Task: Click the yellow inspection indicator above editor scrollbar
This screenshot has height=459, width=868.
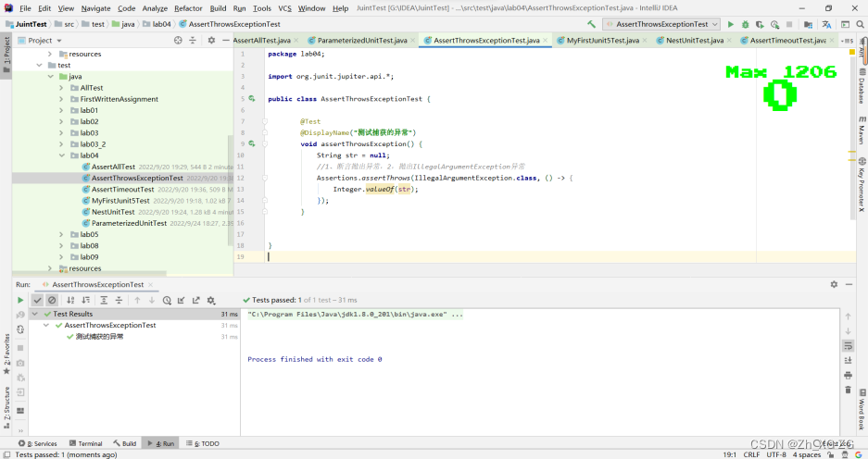Action: coord(852,52)
